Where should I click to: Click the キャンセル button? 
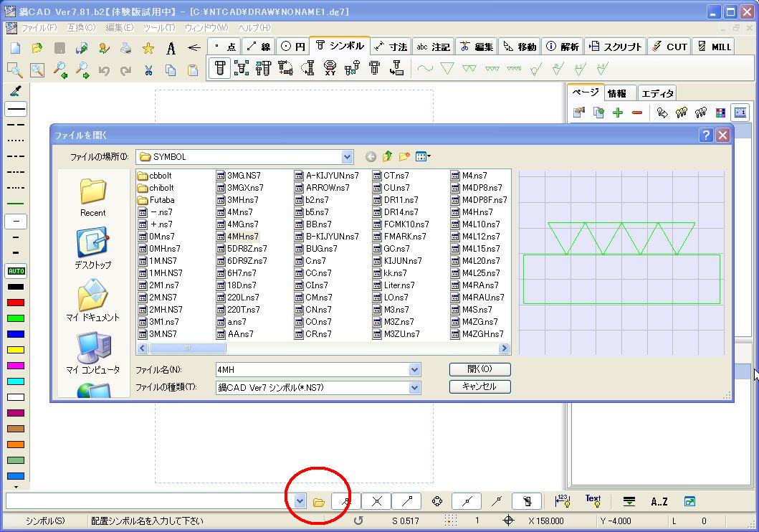(x=479, y=386)
